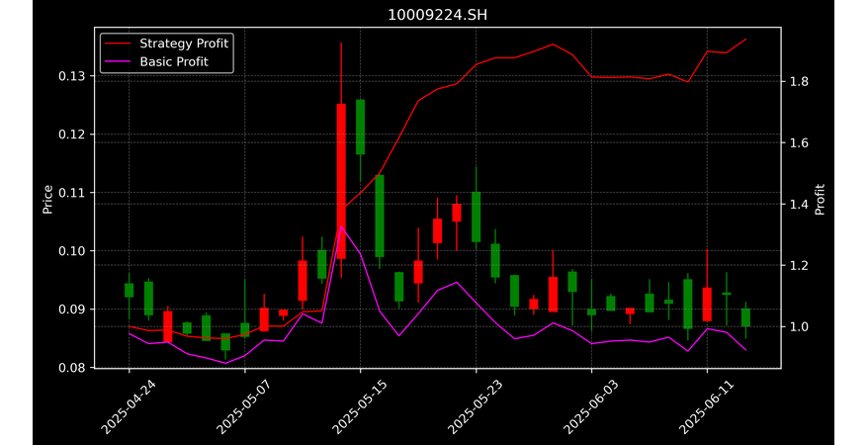Select the 0.10 price tick label

(71, 251)
